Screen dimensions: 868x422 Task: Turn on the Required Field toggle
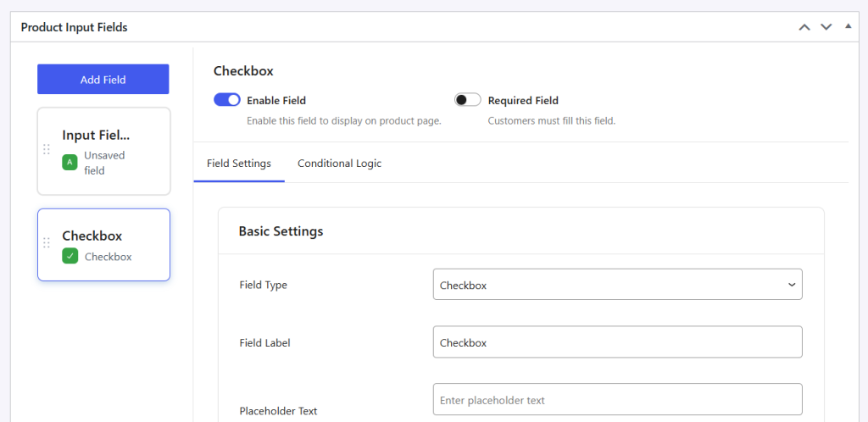click(468, 100)
